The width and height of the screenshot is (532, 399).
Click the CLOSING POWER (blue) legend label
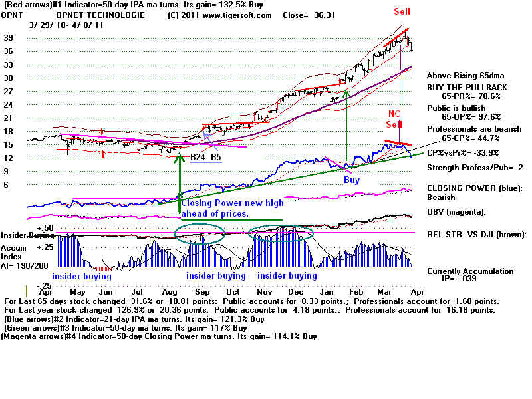click(475, 188)
